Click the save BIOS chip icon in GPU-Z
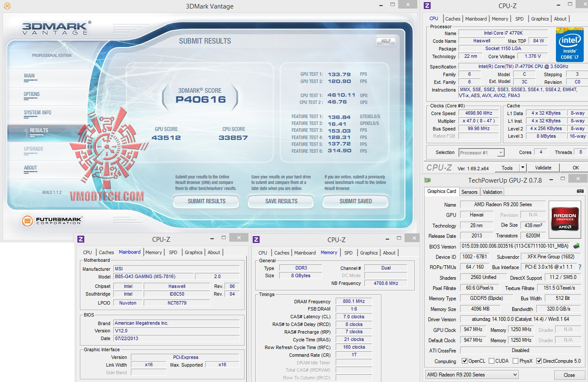Viewport: 588px width, 382px height. point(576,246)
